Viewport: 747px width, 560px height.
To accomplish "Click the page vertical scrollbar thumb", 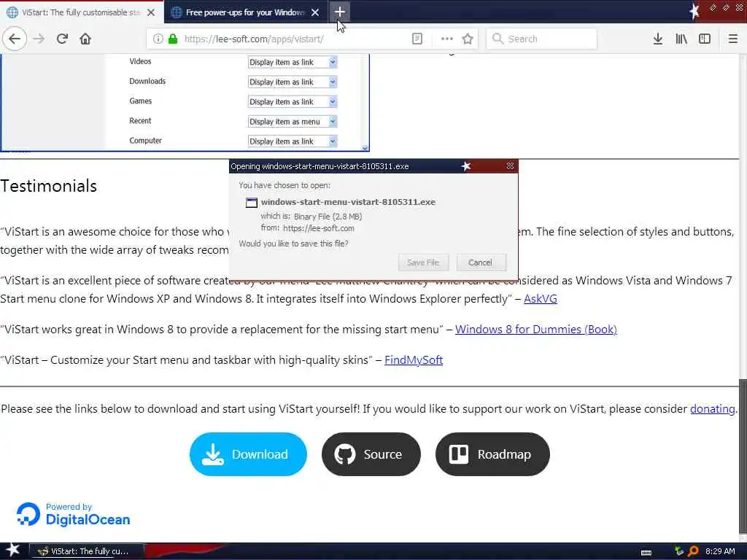I will pos(743,457).
